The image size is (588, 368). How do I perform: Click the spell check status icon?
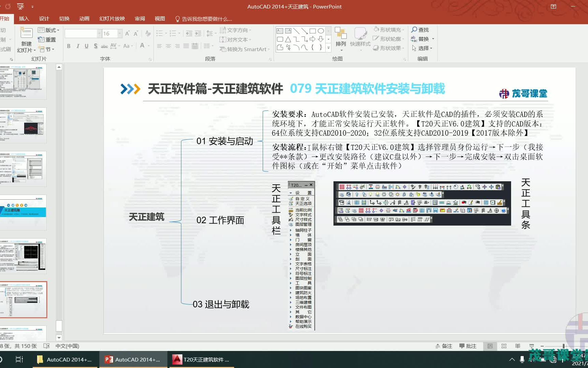click(47, 346)
